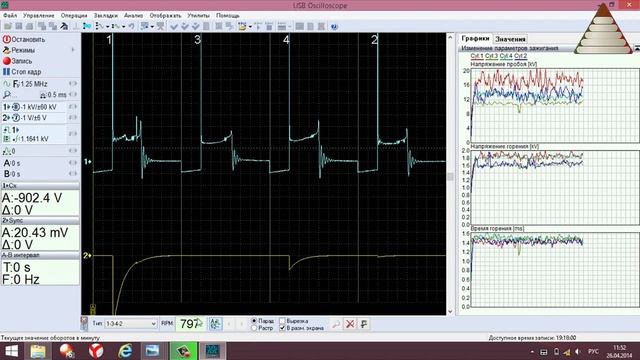Adjust marker A position stepper
This screenshot has width=640, height=360.
point(73,163)
